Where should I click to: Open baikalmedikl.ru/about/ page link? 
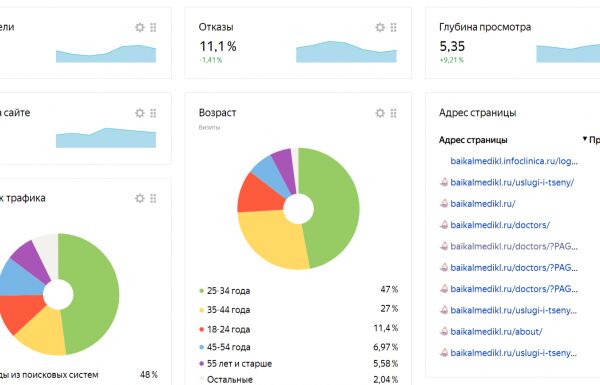tap(496, 331)
